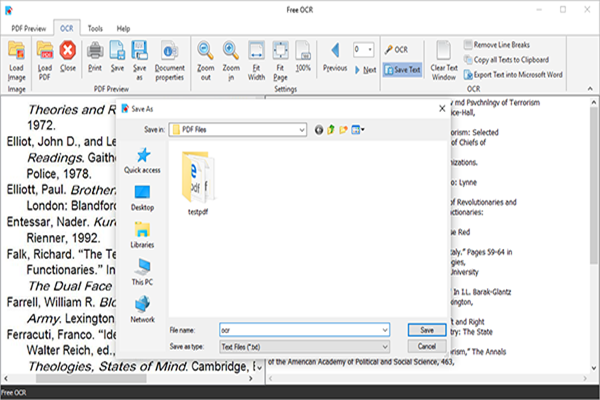Viewport: 600px width, 400px height.
Task: Select This PC in the Save As sidebar
Action: [x=142, y=272]
